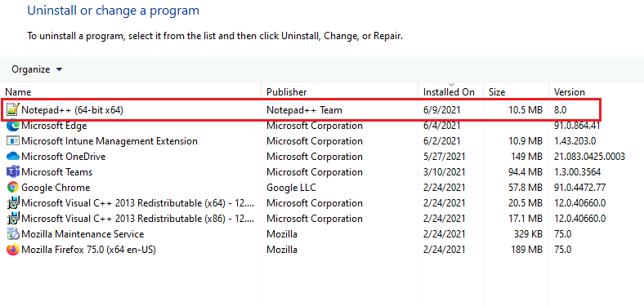Select the Microsoft OneDrive program

(x=63, y=157)
